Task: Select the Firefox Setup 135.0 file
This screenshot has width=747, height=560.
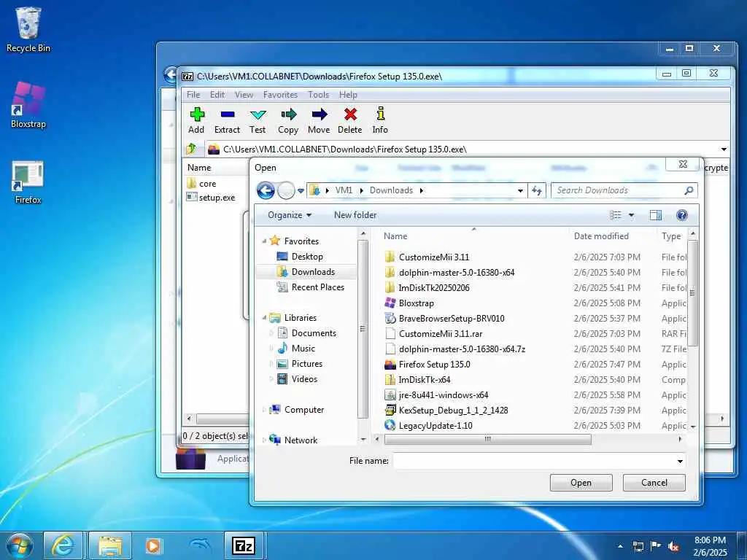Action: click(x=434, y=365)
